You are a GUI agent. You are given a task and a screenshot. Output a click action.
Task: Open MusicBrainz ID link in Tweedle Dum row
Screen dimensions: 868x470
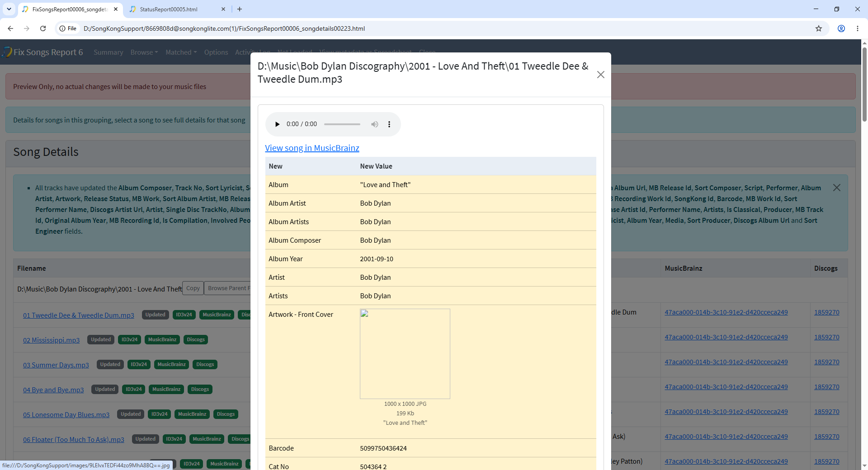point(726,312)
